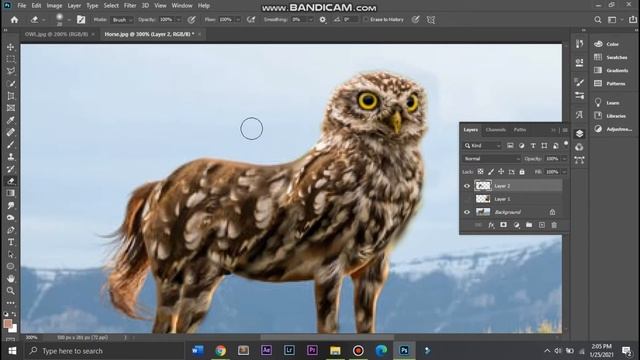Viewport: 640px width, 360px height.
Task: Toggle lock position icon
Action: pos(501,172)
